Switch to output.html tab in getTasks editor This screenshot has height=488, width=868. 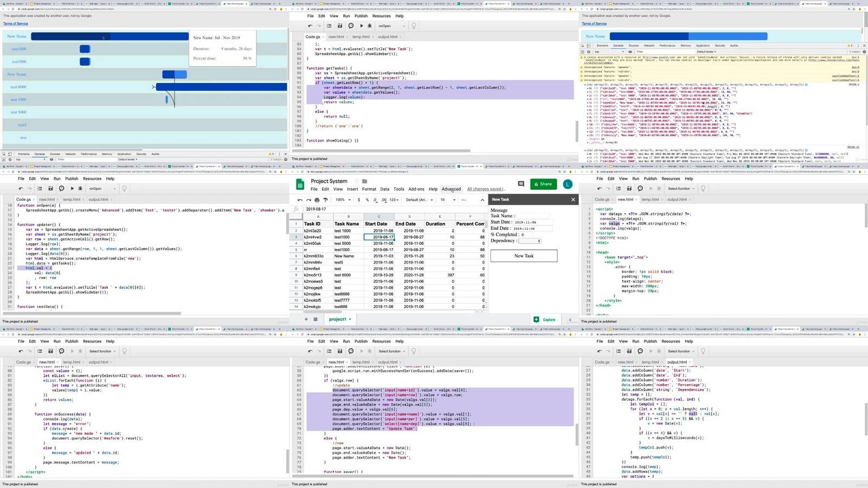(387, 37)
